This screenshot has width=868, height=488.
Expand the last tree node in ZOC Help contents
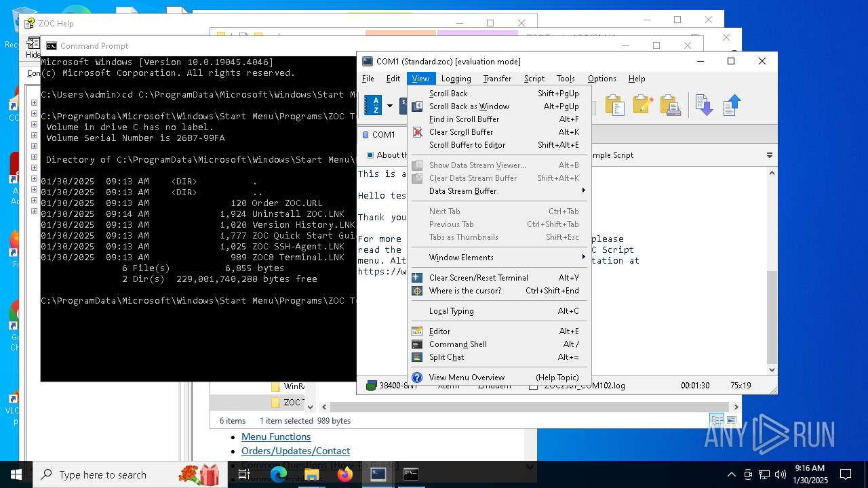click(34, 211)
